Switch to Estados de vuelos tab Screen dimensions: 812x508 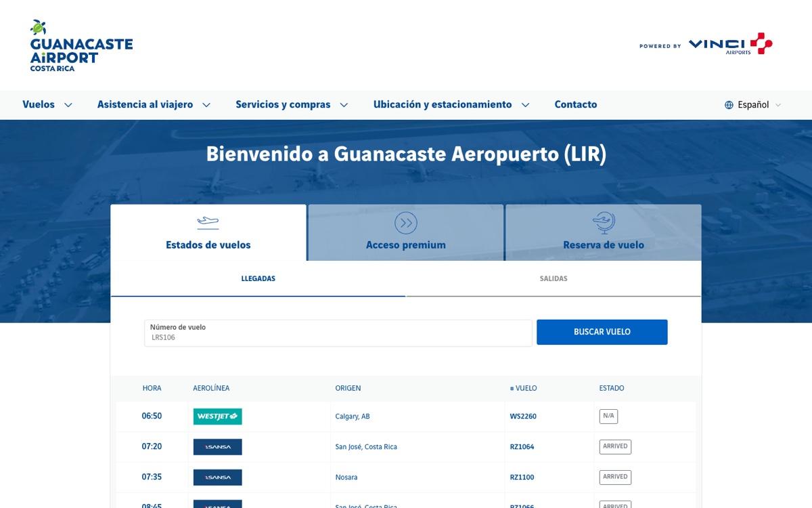[208, 232]
